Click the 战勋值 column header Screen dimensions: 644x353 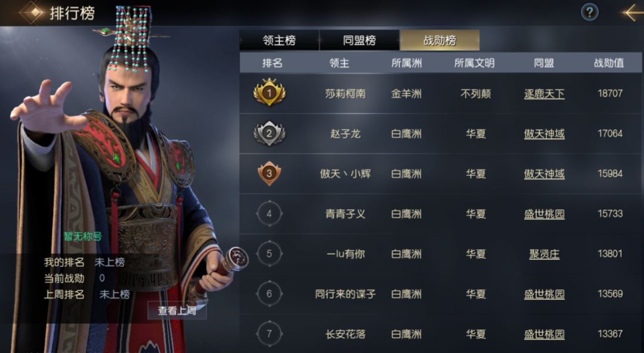click(x=609, y=63)
